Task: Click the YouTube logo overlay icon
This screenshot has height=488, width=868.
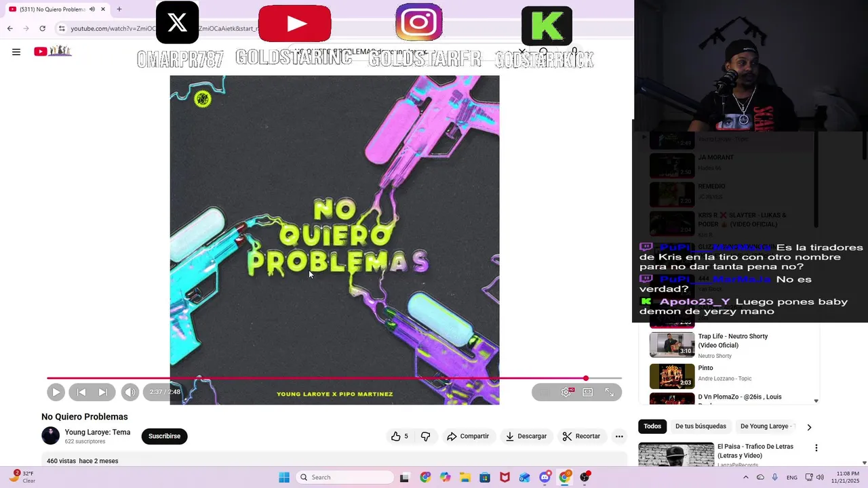Action: [295, 23]
